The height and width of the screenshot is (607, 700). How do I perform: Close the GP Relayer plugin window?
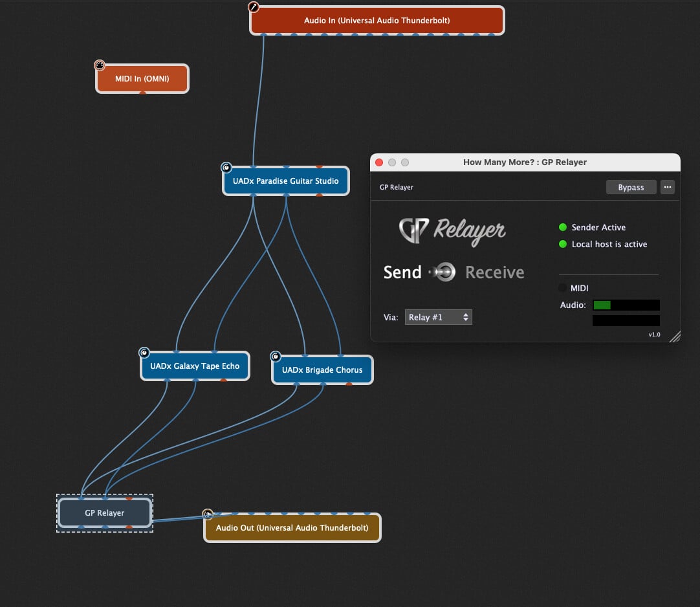tap(379, 162)
